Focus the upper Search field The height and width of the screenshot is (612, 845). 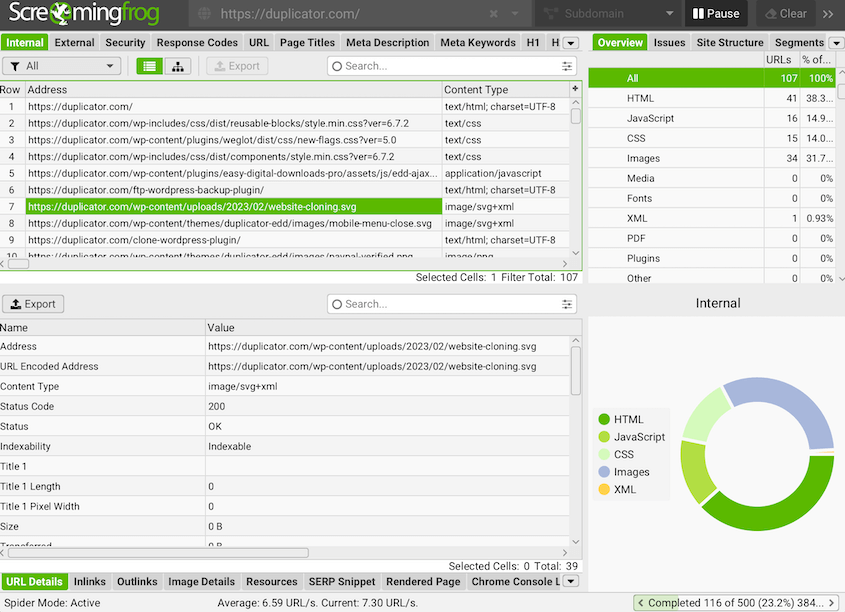pos(452,66)
